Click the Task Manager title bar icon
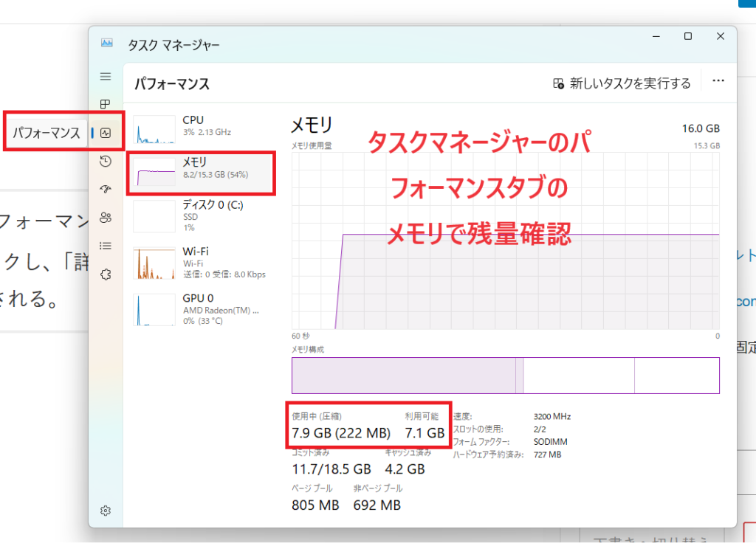 point(107,44)
